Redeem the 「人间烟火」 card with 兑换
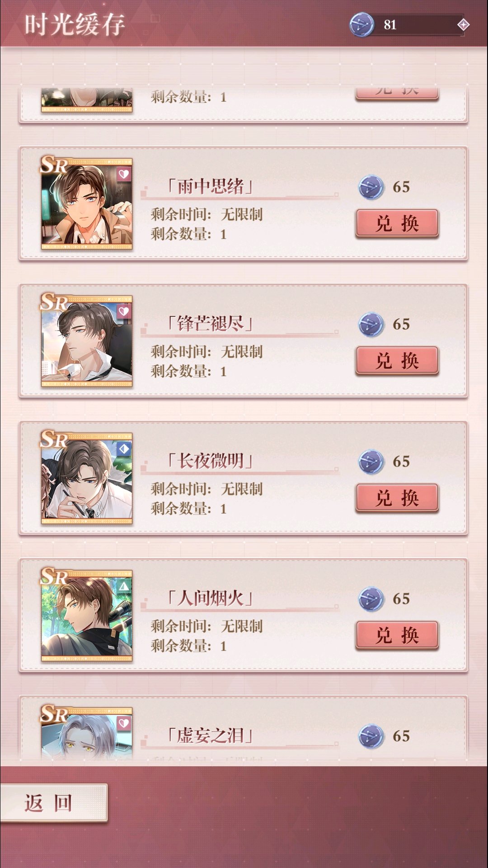Image resolution: width=488 pixels, height=868 pixels. (x=397, y=635)
